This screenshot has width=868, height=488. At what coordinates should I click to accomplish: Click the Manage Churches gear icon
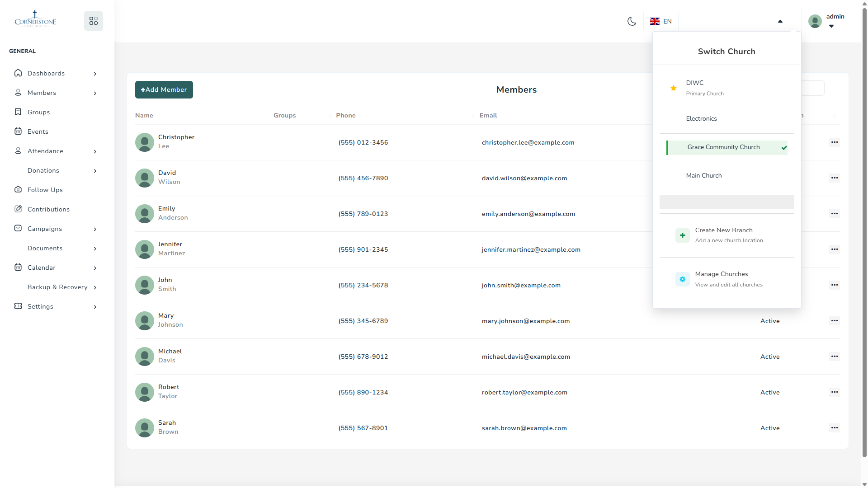coord(682,279)
